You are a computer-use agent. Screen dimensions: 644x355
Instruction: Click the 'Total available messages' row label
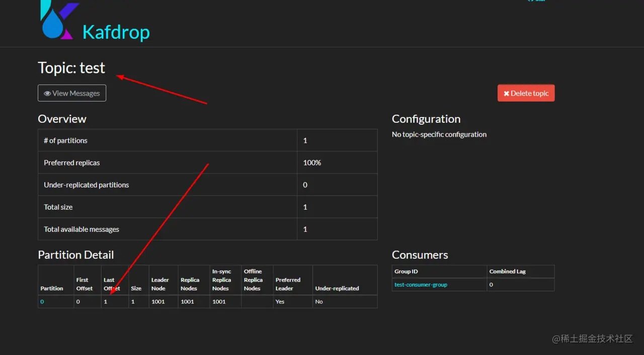coord(82,229)
